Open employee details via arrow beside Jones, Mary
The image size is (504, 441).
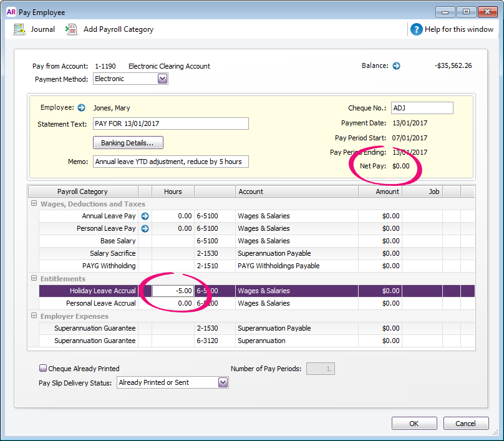point(80,107)
